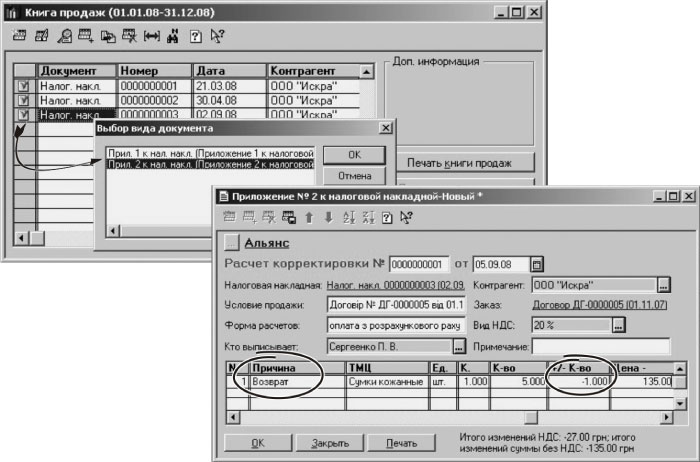Open calendar picker next to date 05.09.08
This screenshot has width=700, height=462.
(537, 264)
